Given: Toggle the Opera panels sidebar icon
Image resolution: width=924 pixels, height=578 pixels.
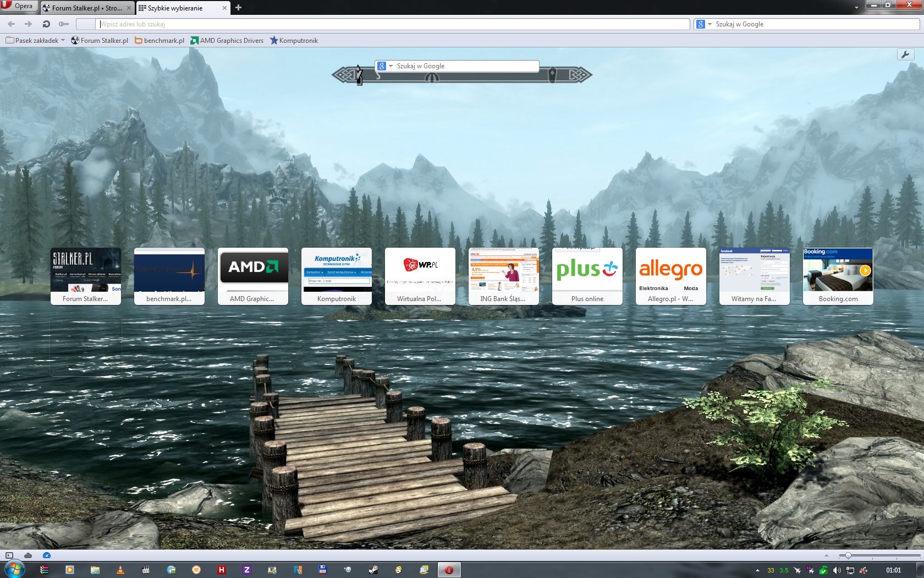Looking at the screenshot, I should pos(9,555).
